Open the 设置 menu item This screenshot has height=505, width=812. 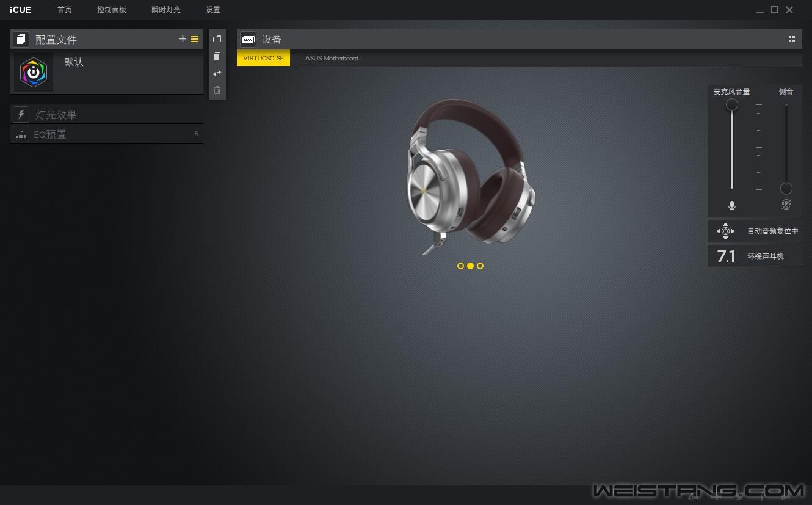(x=213, y=10)
